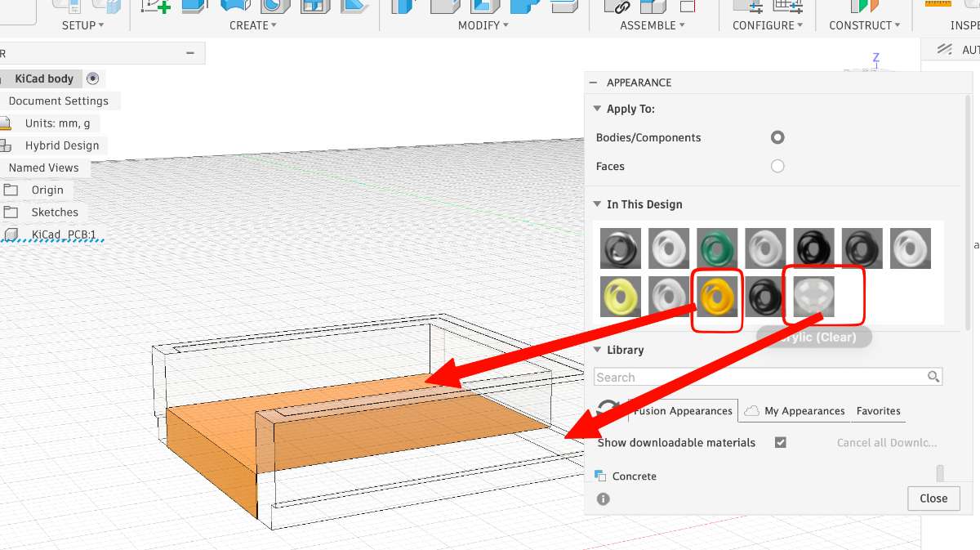Click the KiCad_PCB:1 component icon
980x550 pixels.
(x=11, y=235)
